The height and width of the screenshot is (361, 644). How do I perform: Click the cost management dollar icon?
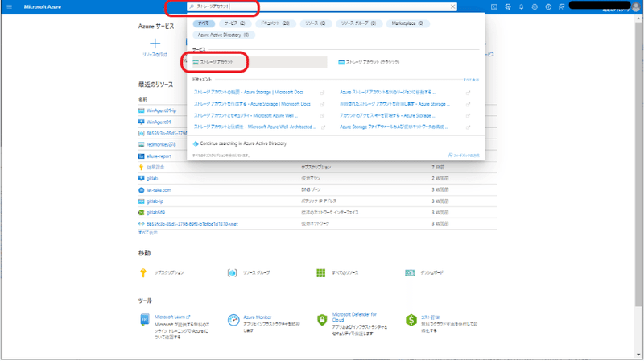pyautogui.click(x=411, y=320)
